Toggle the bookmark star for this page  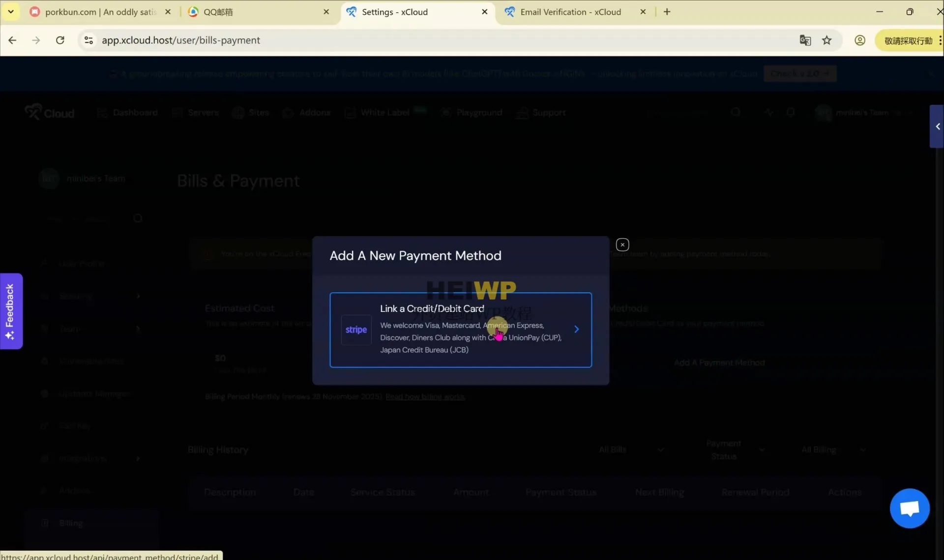[827, 40]
